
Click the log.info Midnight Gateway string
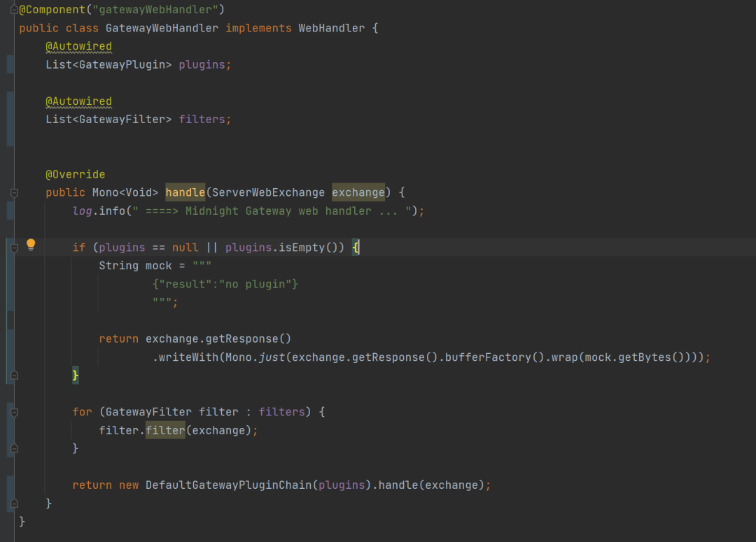[272, 211]
